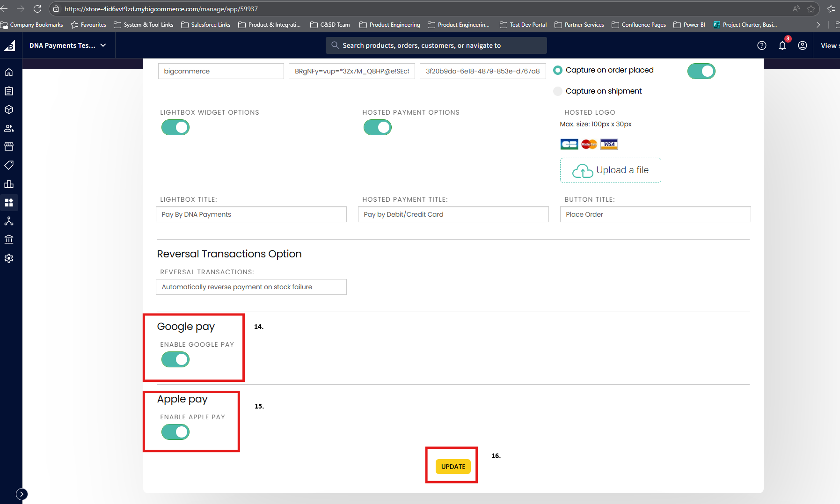
Task: Open Settings gear icon in sidebar
Action: click(x=9, y=258)
